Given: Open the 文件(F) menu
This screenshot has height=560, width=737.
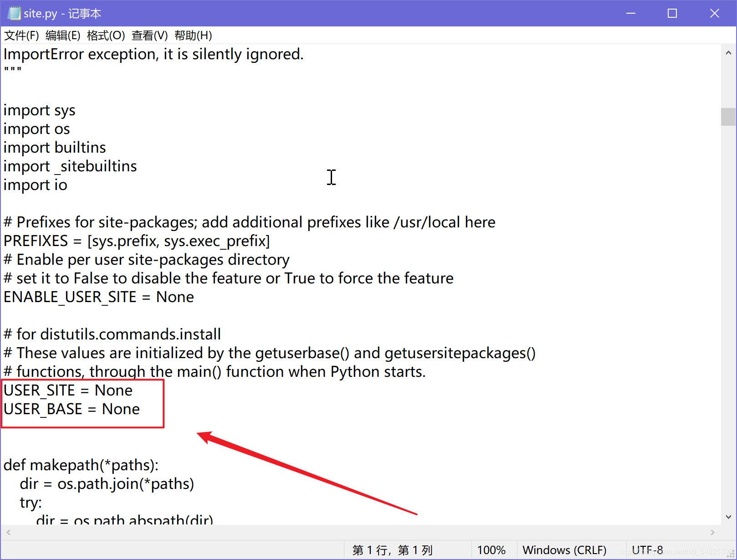Looking at the screenshot, I should (x=20, y=36).
